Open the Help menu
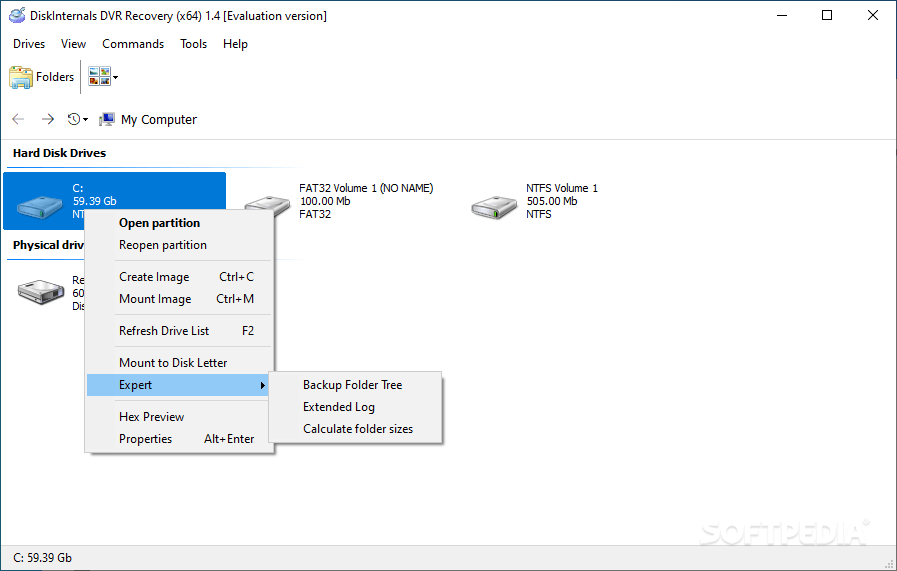This screenshot has height=571, width=897. coord(235,44)
